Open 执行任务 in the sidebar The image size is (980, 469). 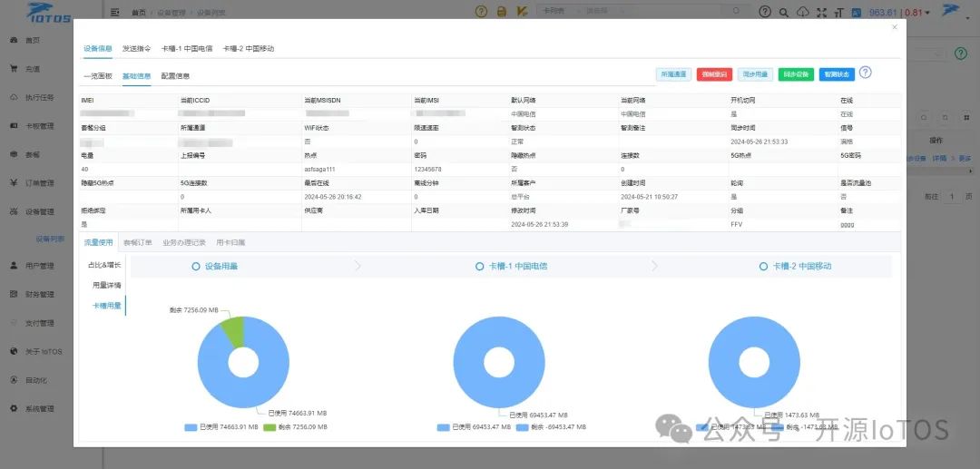(x=39, y=97)
